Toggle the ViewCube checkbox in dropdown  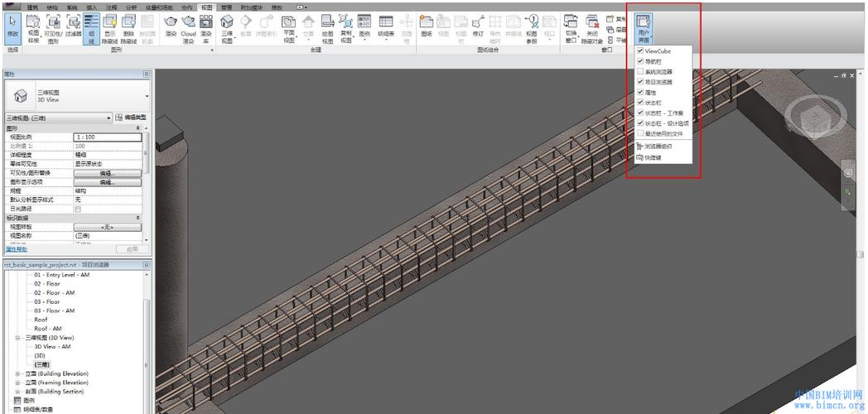[640, 51]
